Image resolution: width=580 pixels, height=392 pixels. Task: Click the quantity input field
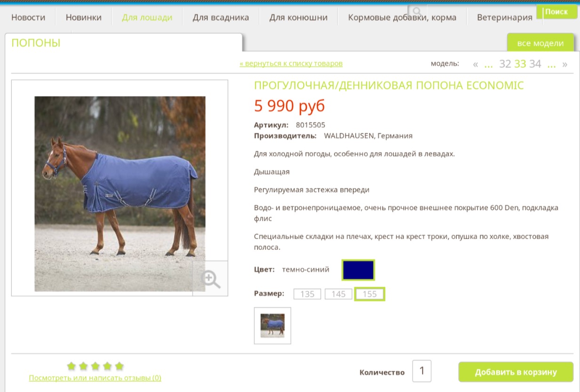coord(422,371)
